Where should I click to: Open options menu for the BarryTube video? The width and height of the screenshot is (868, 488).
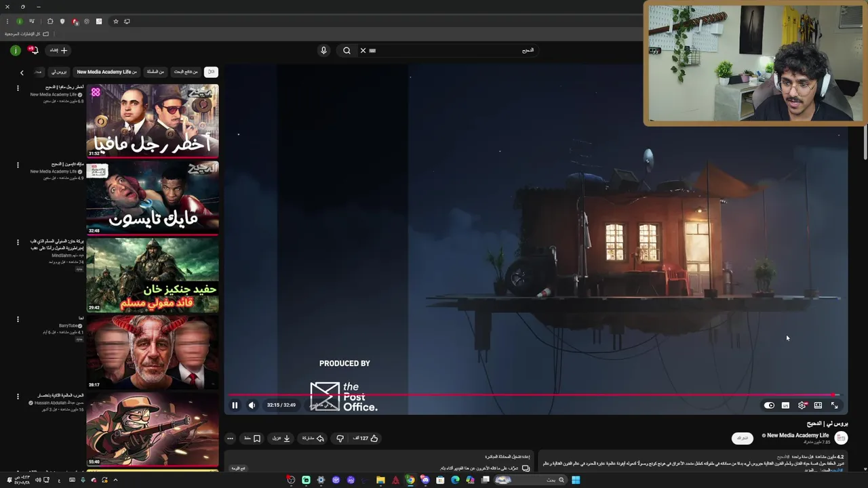coord(18,319)
